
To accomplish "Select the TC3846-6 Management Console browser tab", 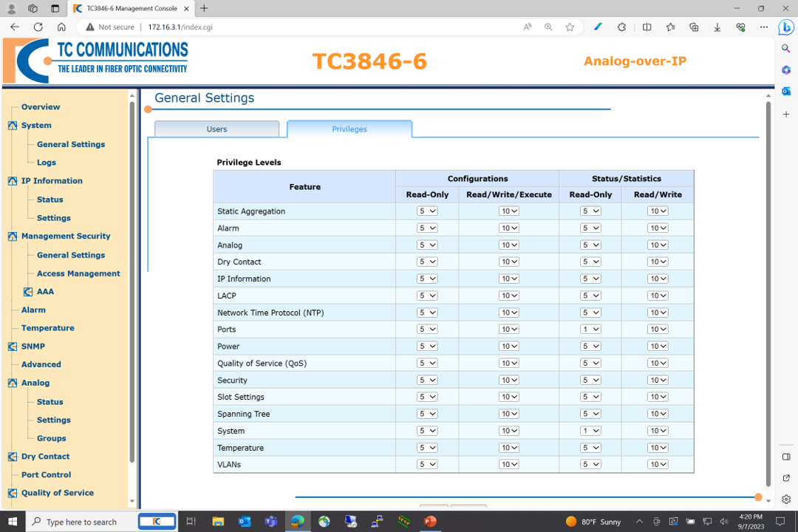I will [132, 9].
